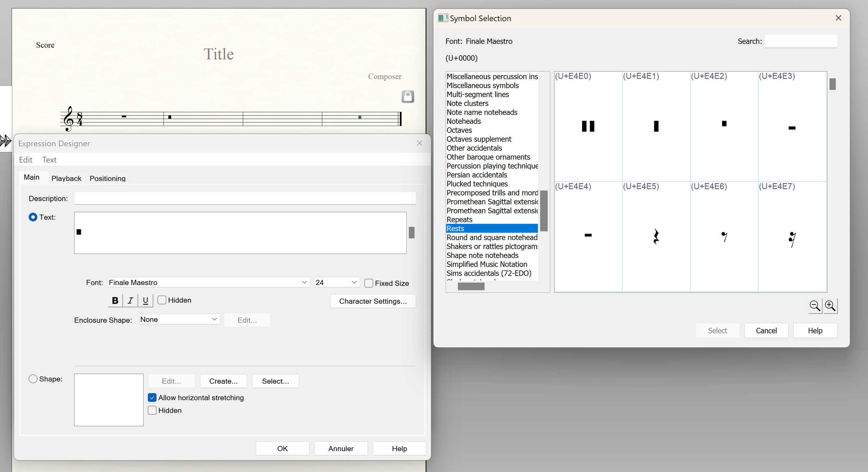Toggle Bold text formatting
This screenshot has width=868, height=472.
(115, 300)
